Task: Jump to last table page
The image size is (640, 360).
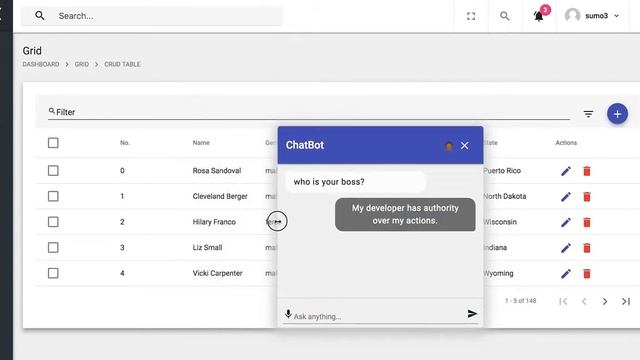Action: [626, 301]
